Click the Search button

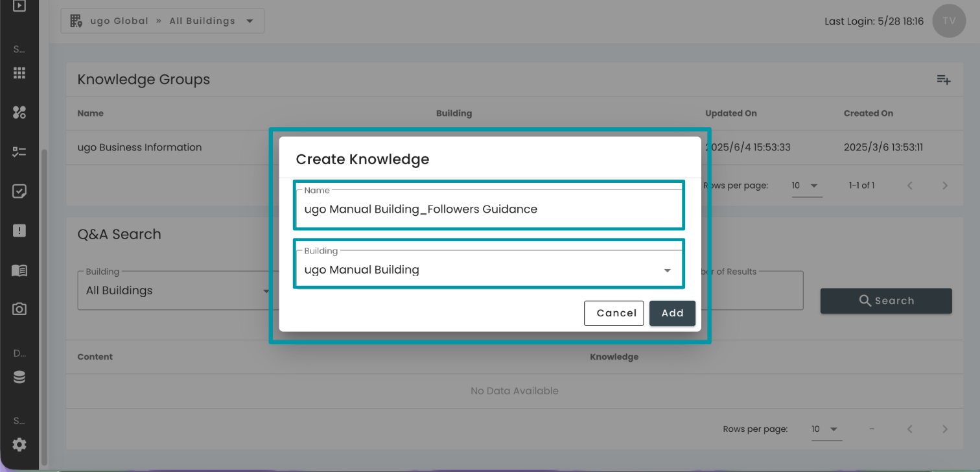[886, 301]
